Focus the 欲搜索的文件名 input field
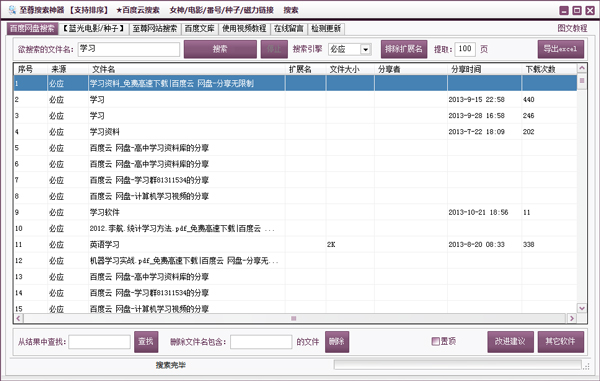The height and width of the screenshot is (381, 600). 129,49
